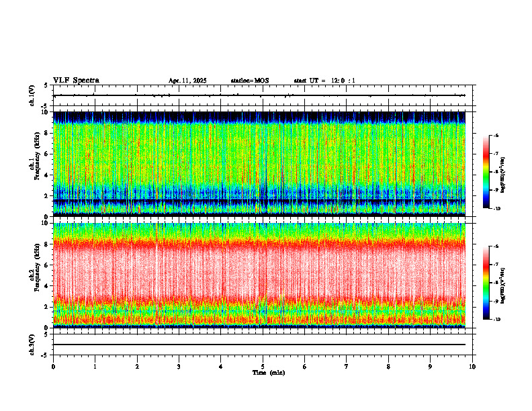Click the "6" tick on the Time axis
532x411 pixels.
coord(305,367)
